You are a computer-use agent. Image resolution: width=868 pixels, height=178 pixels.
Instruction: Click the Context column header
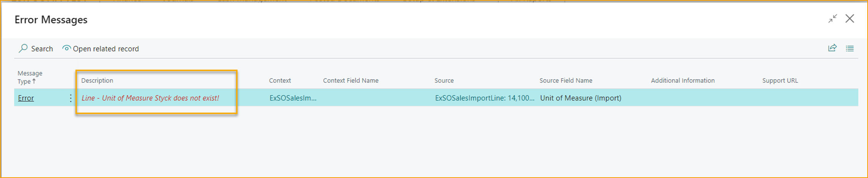tap(280, 80)
